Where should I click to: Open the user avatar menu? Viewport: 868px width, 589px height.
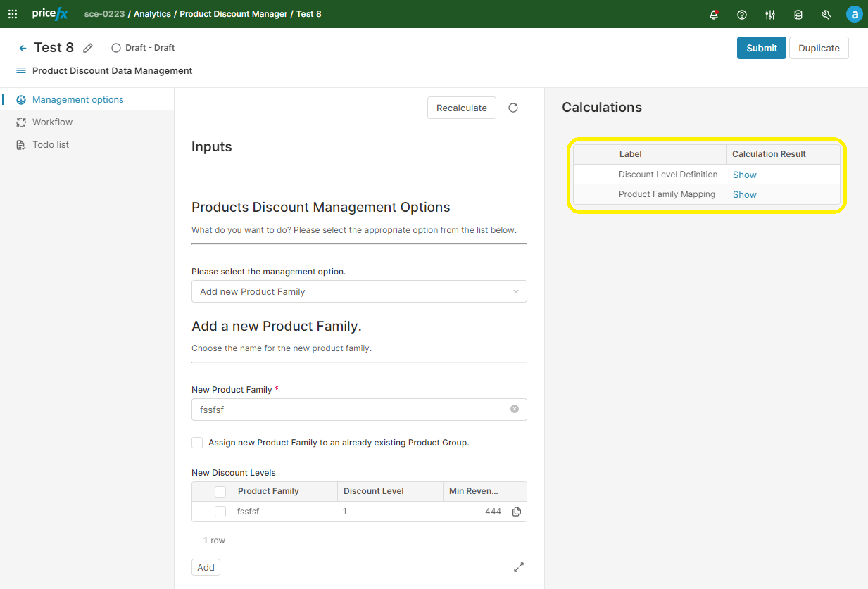click(x=854, y=14)
